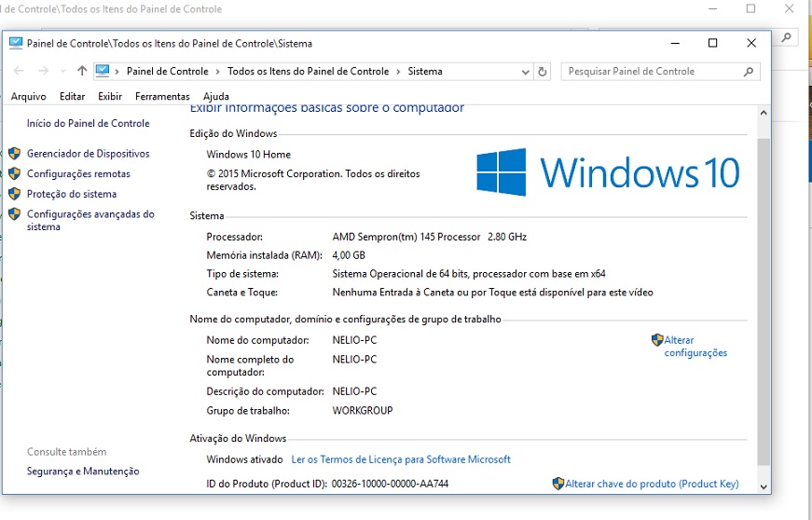Expand chevron after Painel de Controle breadcrumb
The height and width of the screenshot is (520, 812).
tap(217, 72)
